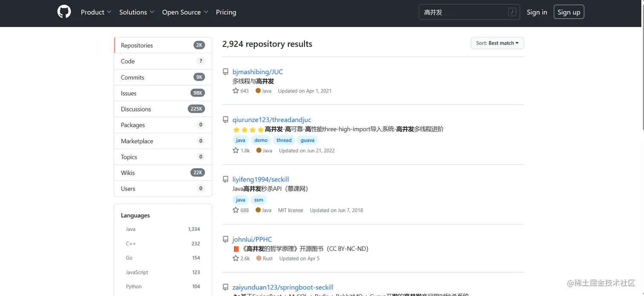Open the johnlui/PPHC repository

point(252,239)
